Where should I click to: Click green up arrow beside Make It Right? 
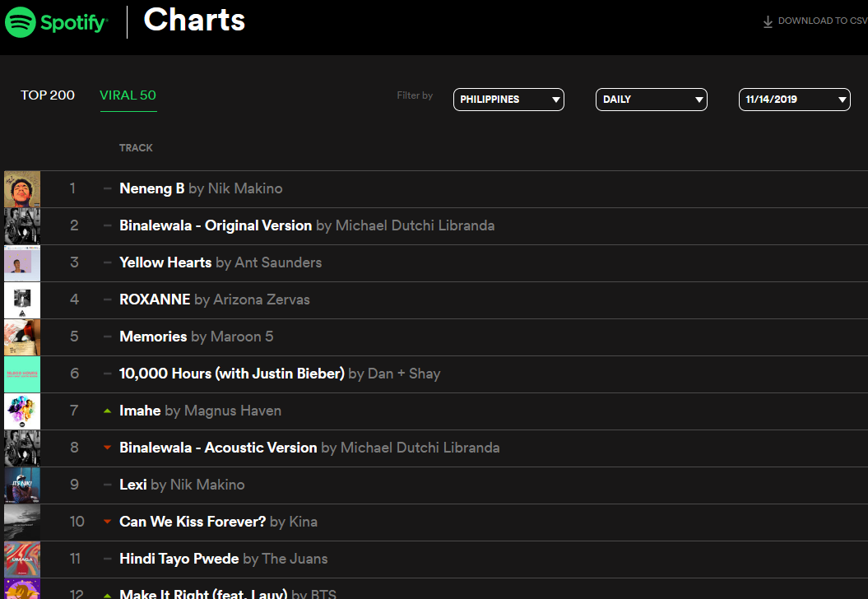(x=108, y=595)
